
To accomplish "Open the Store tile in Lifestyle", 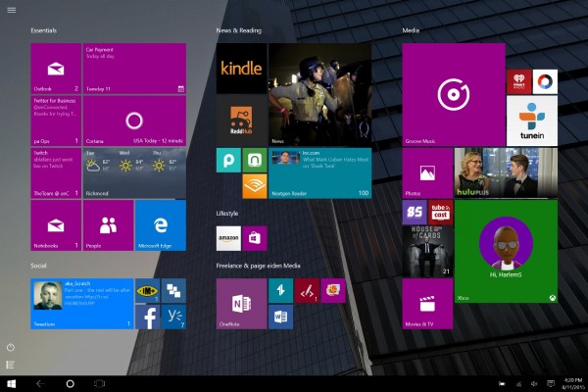I will [x=255, y=238].
